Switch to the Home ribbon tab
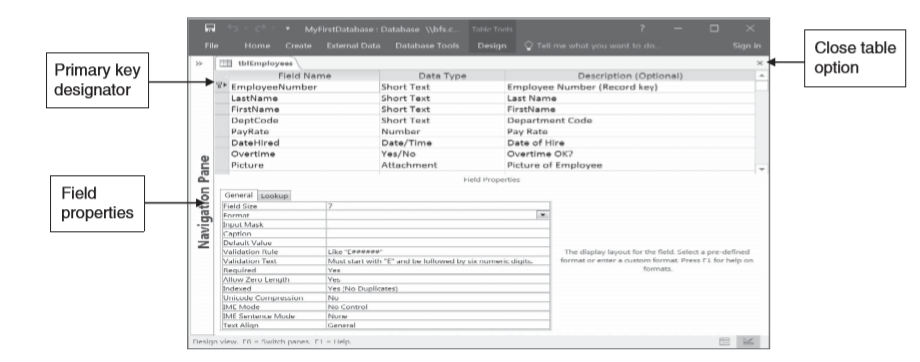 (257, 46)
